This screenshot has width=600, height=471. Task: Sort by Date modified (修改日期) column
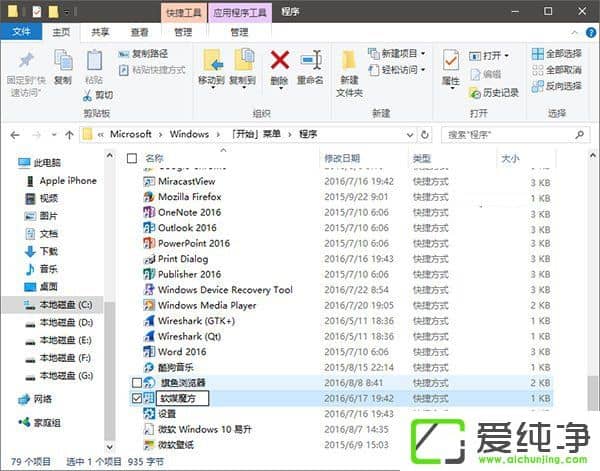point(342,158)
